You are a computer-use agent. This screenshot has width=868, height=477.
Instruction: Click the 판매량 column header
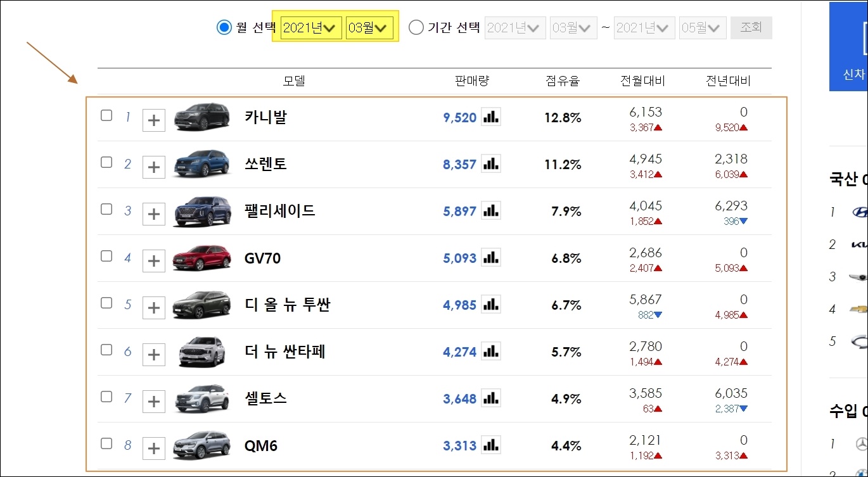coord(472,81)
